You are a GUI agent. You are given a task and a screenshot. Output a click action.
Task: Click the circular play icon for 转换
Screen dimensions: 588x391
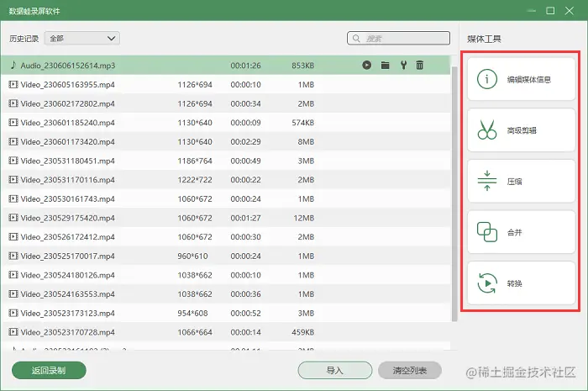[487, 283]
